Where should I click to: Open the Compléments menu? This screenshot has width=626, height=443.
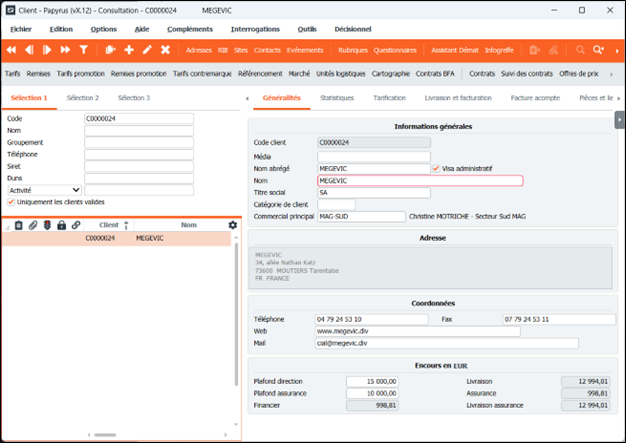[189, 29]
